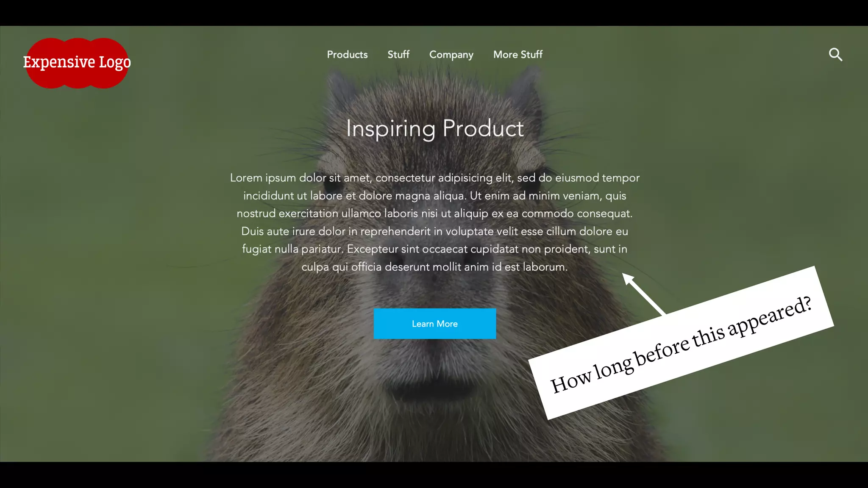
Task: Open search with the magnifier icon
Action: pyautogui.click(x=835, y=55)
